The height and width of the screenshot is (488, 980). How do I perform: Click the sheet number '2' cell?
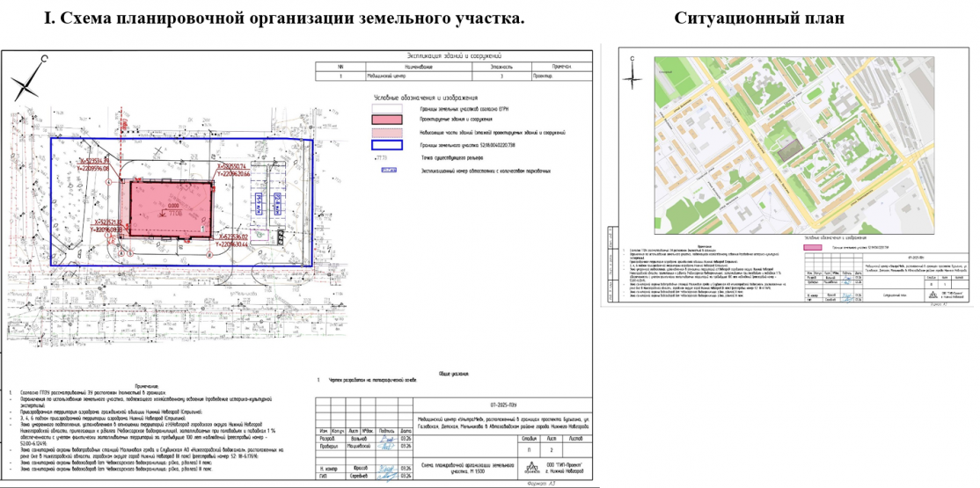pyautogui.click(x=552, y=450)
